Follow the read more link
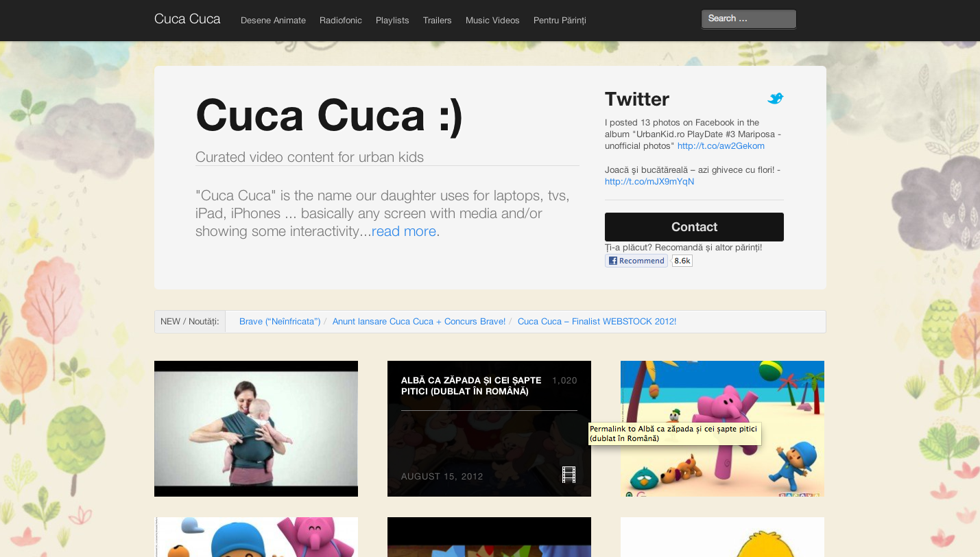The height and width of the screenshot is (557, 980). [x=403, y=232]
